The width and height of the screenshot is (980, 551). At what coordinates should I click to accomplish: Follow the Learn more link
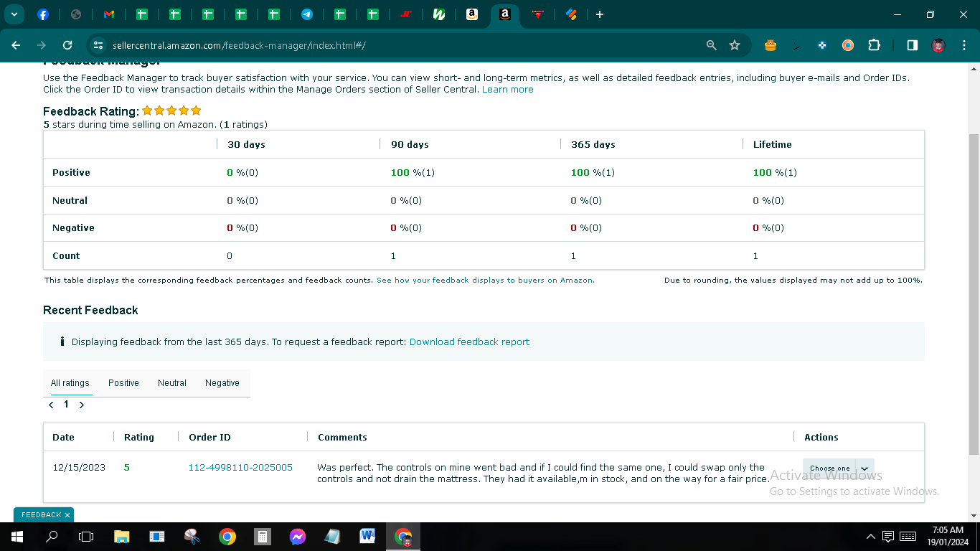click(508, 90)
